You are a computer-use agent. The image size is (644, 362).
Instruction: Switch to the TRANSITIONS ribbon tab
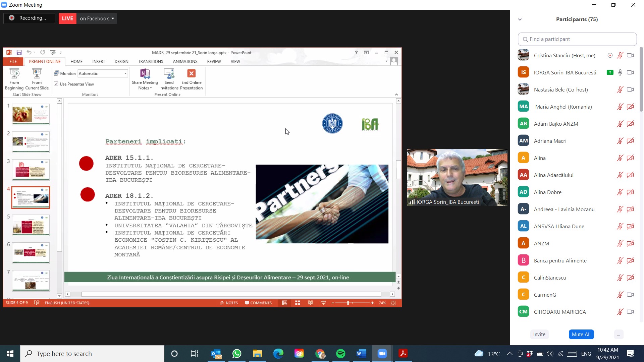(x=151, y=62)
